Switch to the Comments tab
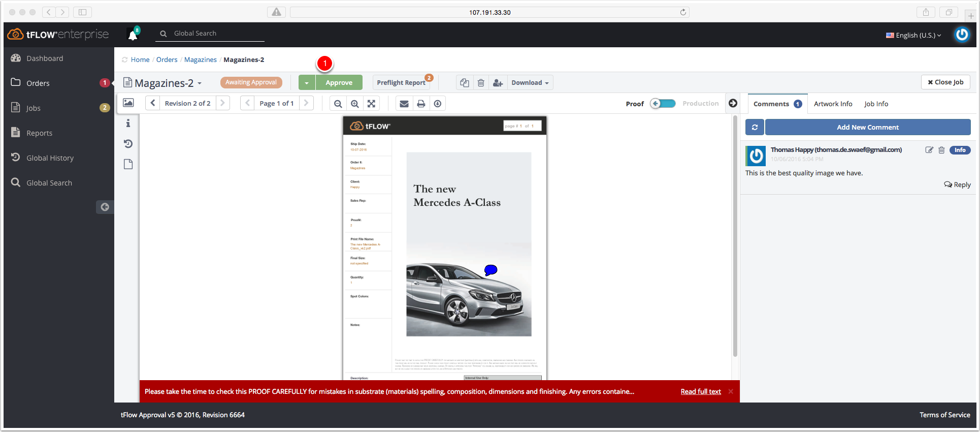Viewport: 980px width, 432px height. tap(777, 104)
